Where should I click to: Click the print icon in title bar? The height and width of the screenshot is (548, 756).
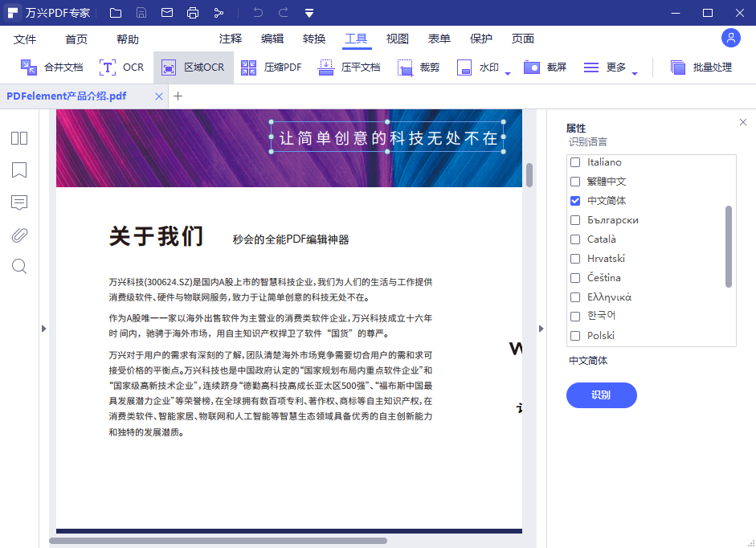pos(192,12)
